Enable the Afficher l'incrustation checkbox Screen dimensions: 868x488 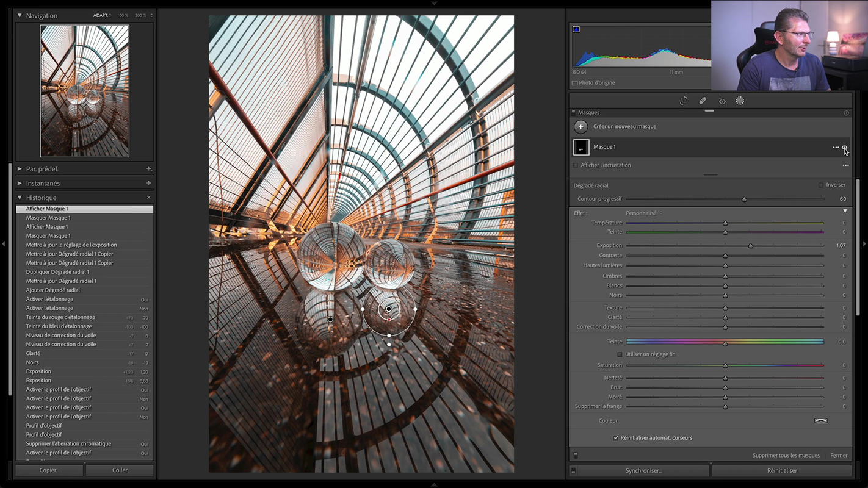tap(576, 165)
